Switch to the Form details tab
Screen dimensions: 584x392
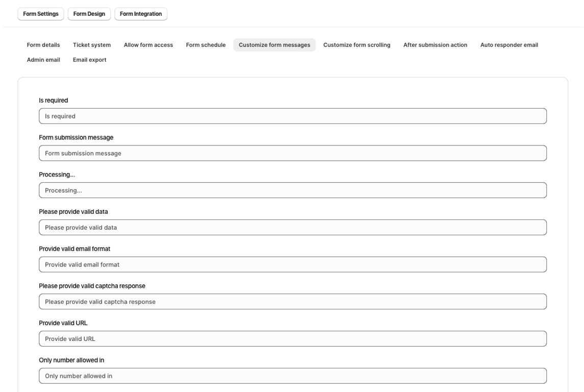click(x=43, y=45)
